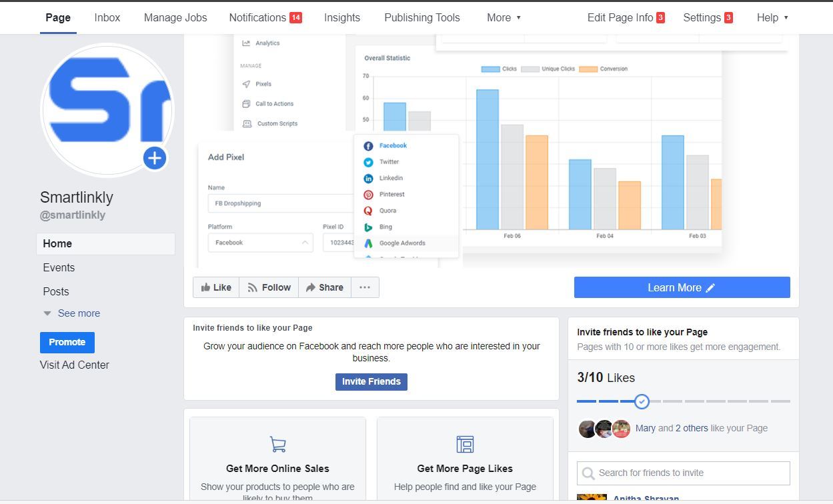Open Publishing Tools tab
Image resolution: width=833 pixels, height=504 pixels.
click(422, 18)
